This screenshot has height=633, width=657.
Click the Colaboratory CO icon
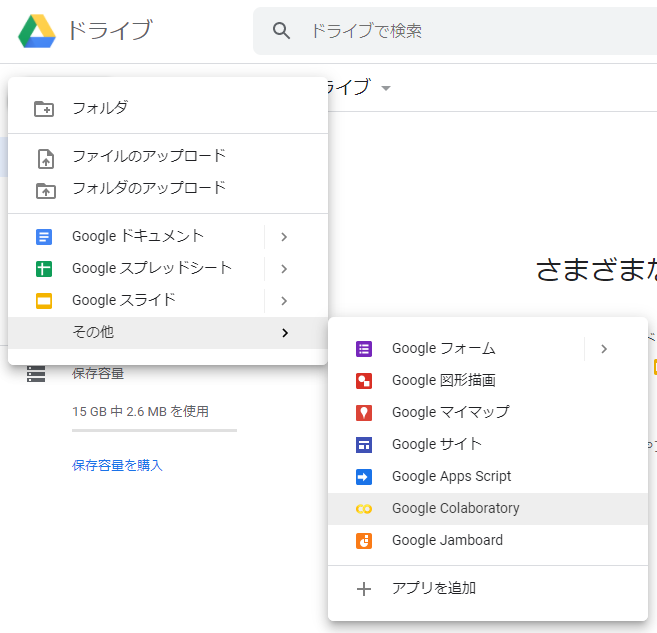364,509
